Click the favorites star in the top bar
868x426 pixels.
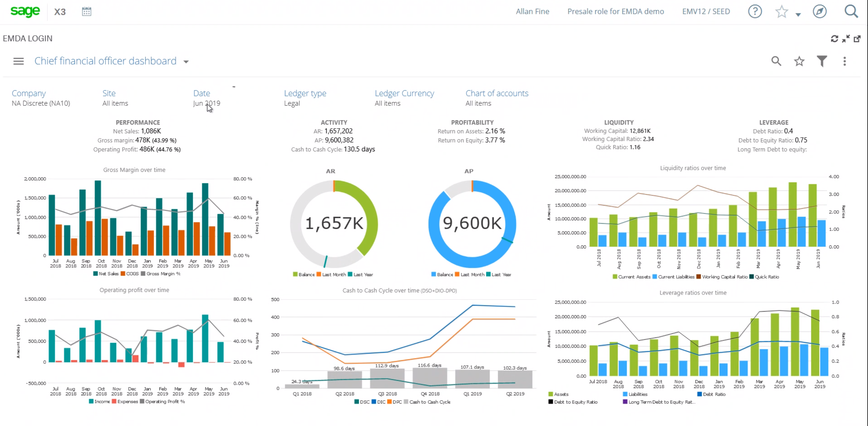tap(781, 11)
